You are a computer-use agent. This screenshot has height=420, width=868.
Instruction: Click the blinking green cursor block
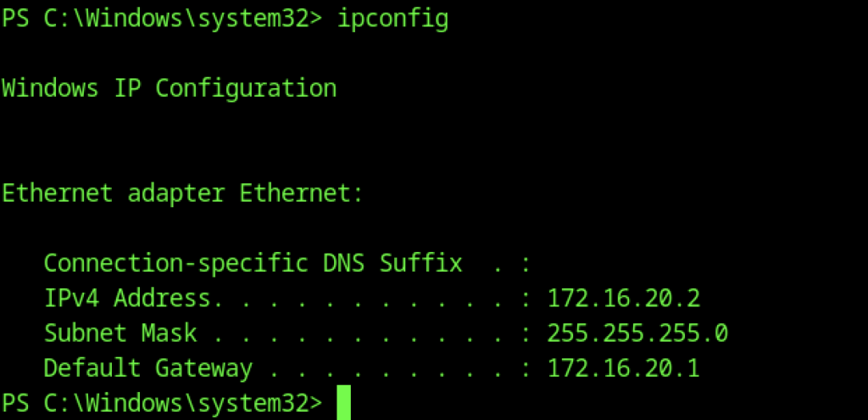[343, 403]
